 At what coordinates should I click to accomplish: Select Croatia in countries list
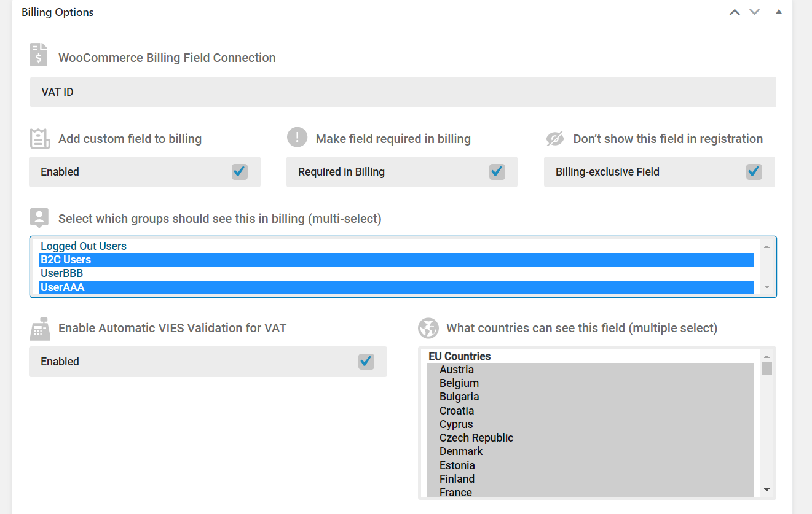tap(590, 411)
